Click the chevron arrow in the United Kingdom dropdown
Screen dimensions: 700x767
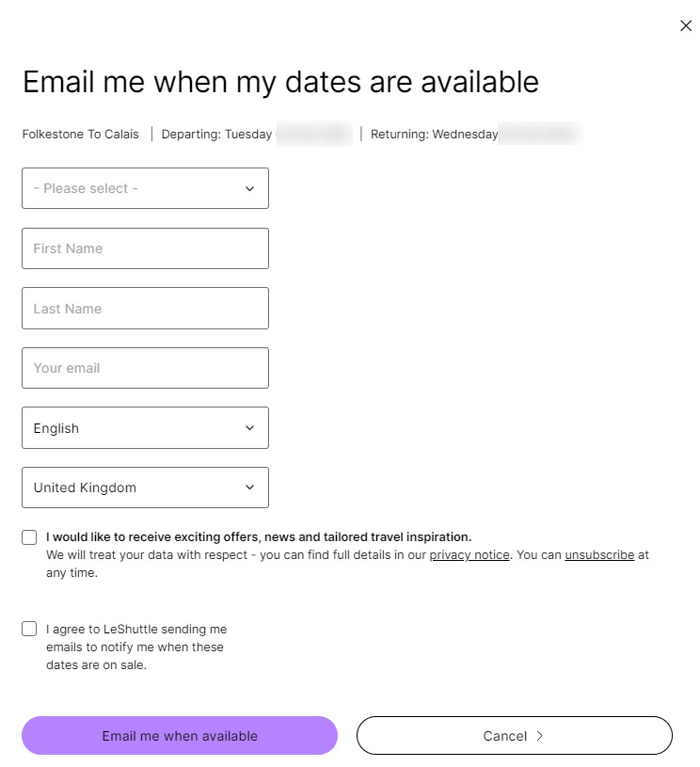click(x=249, y=487)
